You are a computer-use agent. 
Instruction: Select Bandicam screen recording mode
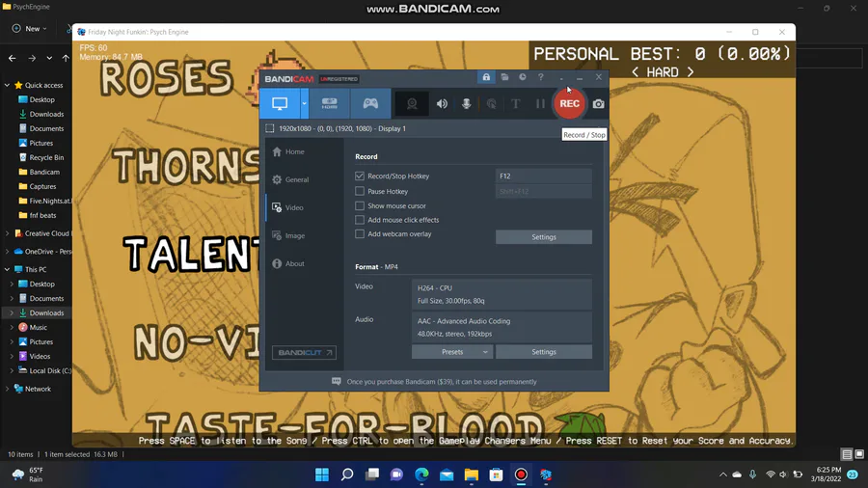click(280, 103)
